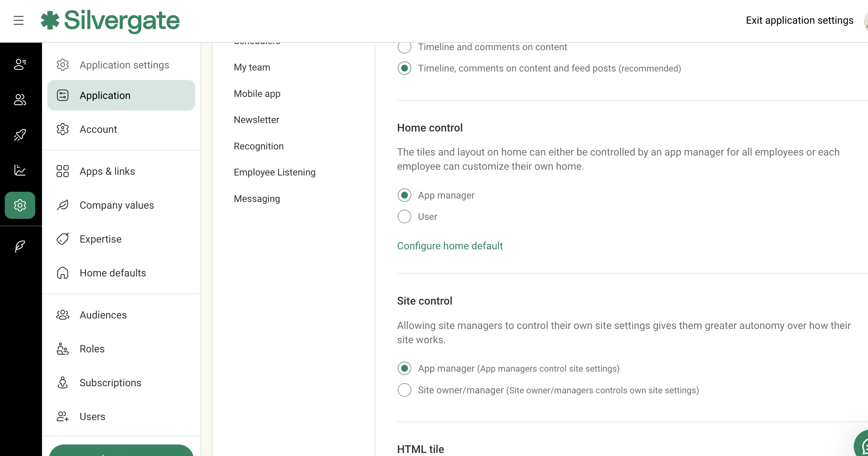This screenshot has width=868, height=456.
Task: Open the Employee Listening settings
Action: tap(274, 172)
